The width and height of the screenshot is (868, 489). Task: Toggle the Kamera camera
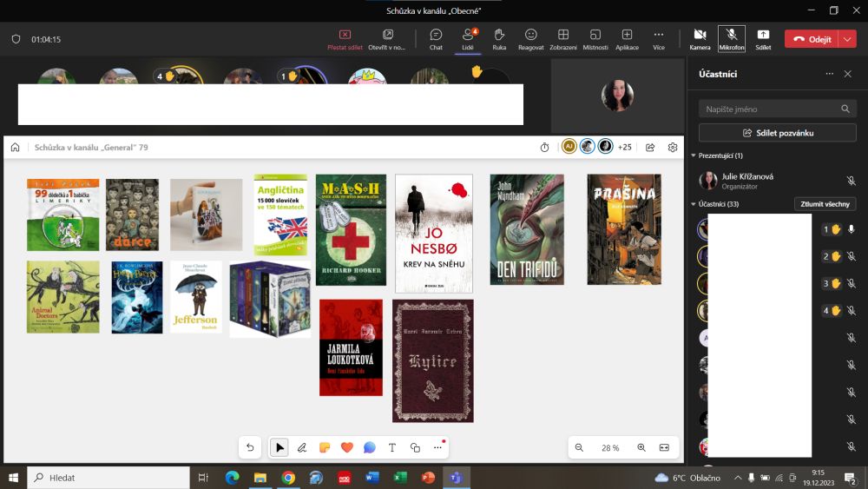click(x=700, y=39)
